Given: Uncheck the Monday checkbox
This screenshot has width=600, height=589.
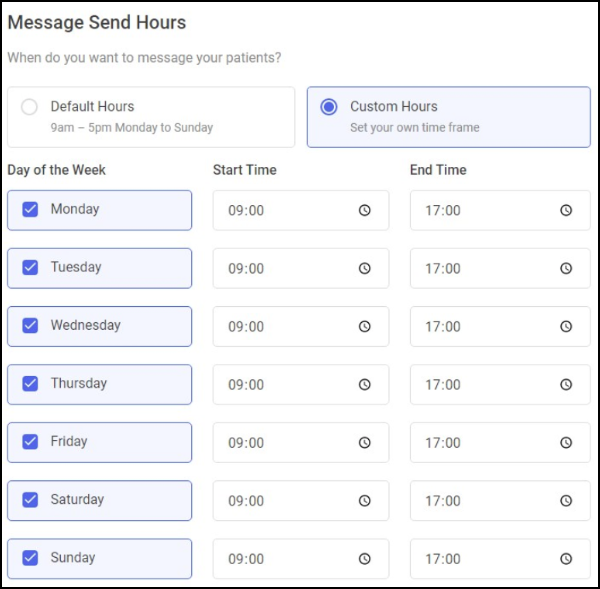Looking at the screenshot, I should [x=30, y=210].
